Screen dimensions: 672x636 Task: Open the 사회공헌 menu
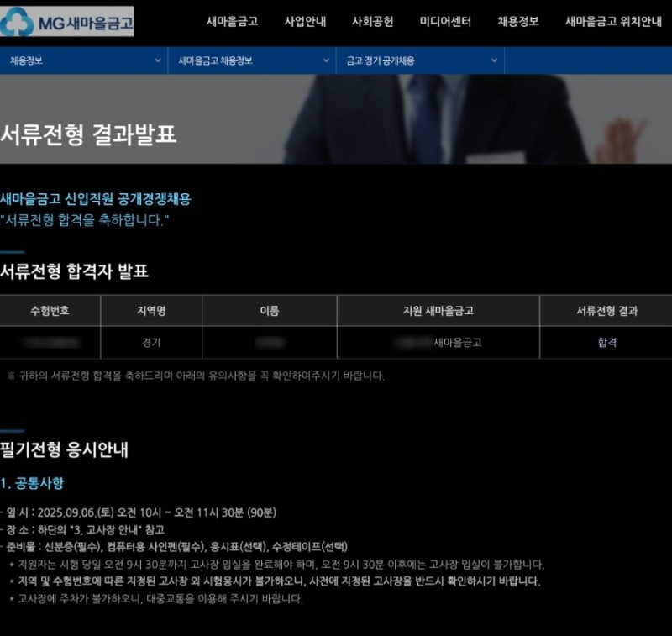click(x=372, y=22)
